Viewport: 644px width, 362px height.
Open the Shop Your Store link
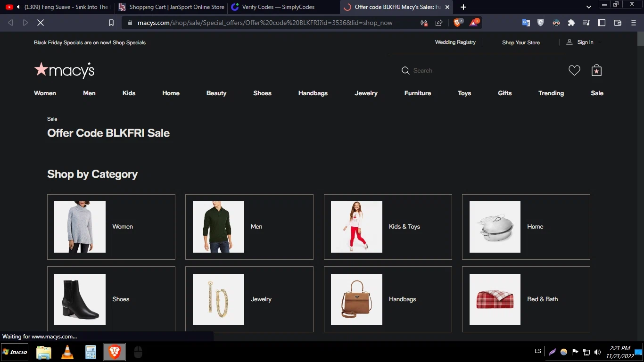point(521,42)
